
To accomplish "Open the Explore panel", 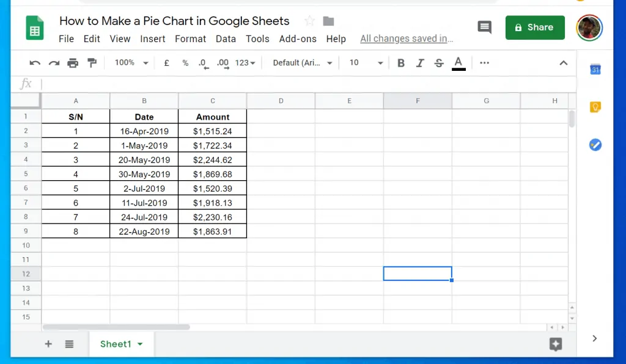I will click(556, 344).
